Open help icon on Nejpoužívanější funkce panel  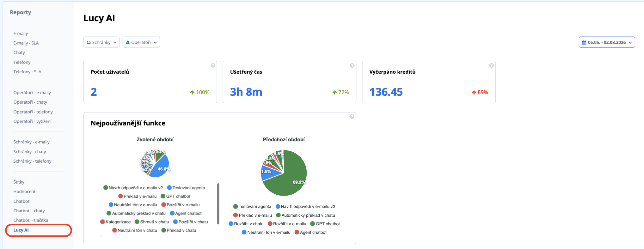(352, 117)
